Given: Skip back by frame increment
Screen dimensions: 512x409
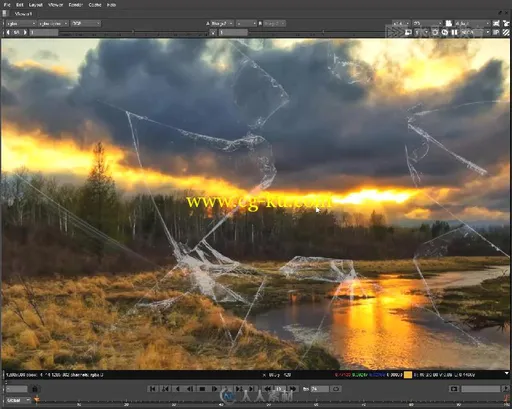Looking at the screenshot, I should (x=267, y=389).
